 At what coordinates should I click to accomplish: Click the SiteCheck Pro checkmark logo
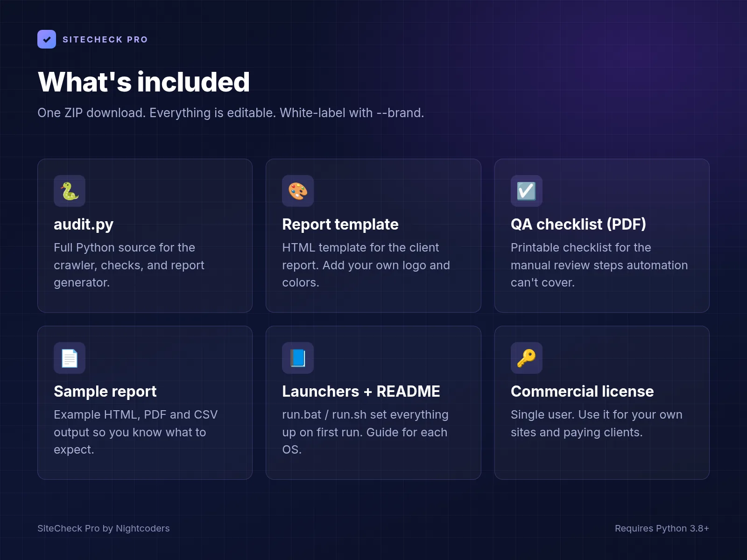pos(47,39)
